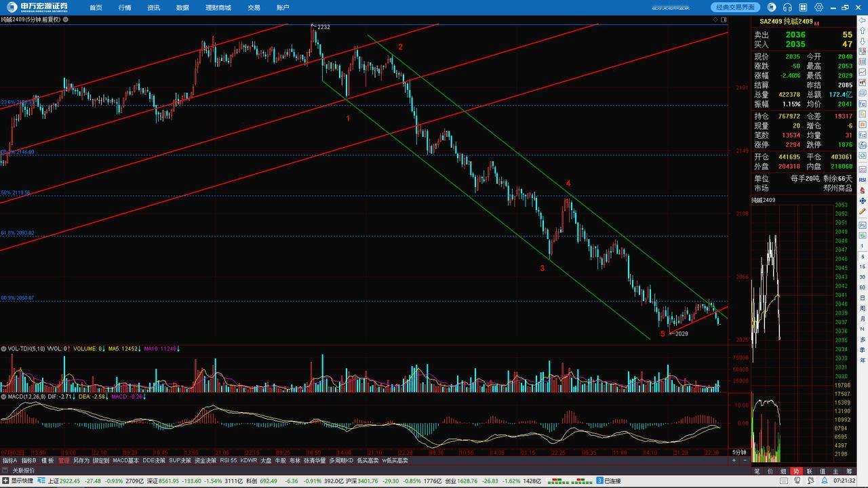Open the 理财商城 menu
The width and height of the screenshot is (868, 488).
[x=218, y=7]
